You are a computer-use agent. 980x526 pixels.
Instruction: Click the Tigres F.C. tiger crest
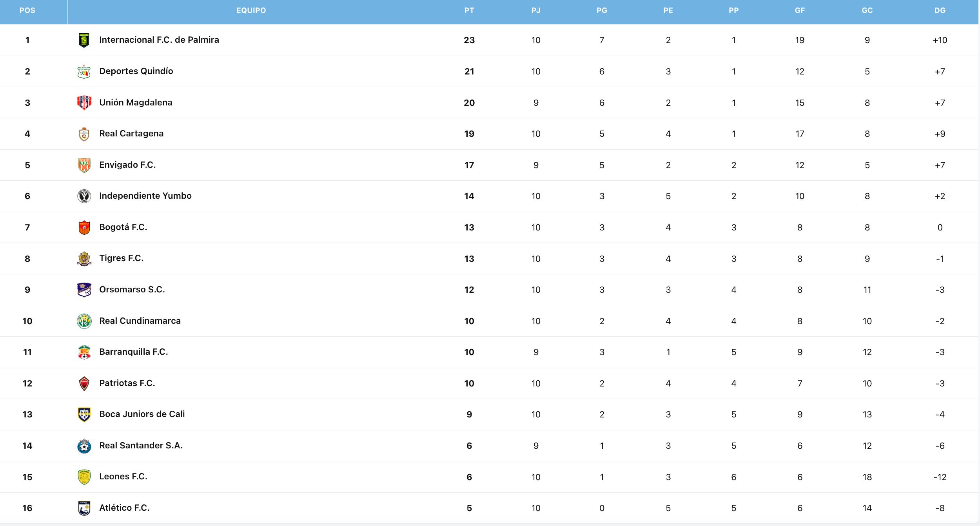point(84,259)
